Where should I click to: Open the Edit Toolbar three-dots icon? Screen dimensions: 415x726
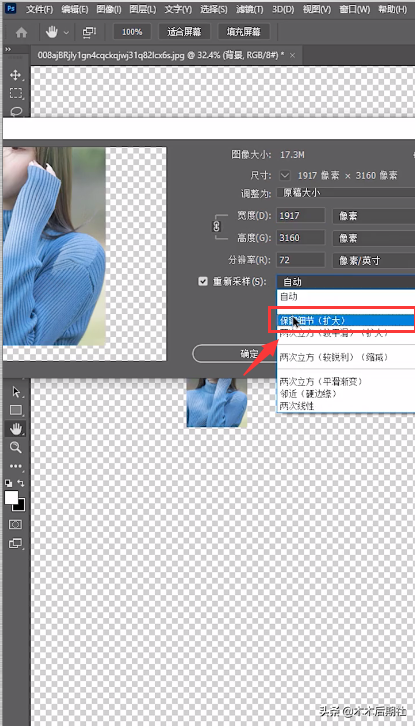[x=16, y=466]
